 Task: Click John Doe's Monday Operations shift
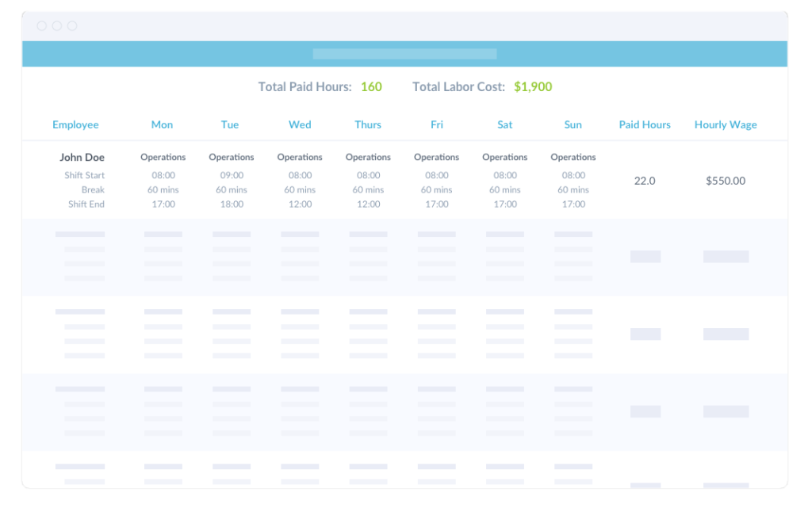(x=163, y=157)
